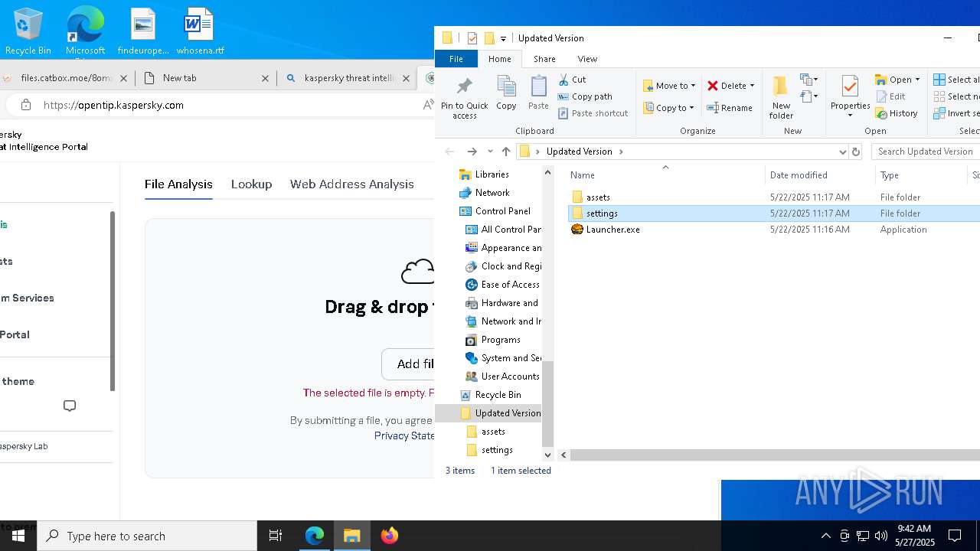This screenshot has height=551, width=980.
Task: Expand the Properties dropdown arrow
Action: [x=850, y=116]
